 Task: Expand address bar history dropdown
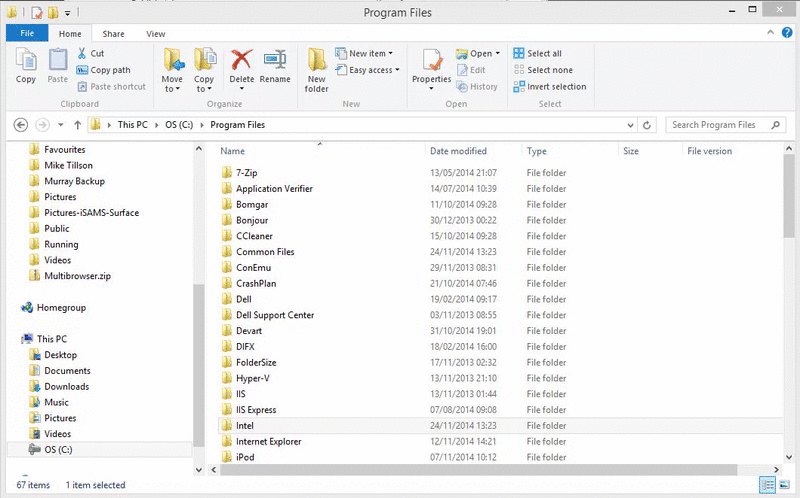(631, 125)
